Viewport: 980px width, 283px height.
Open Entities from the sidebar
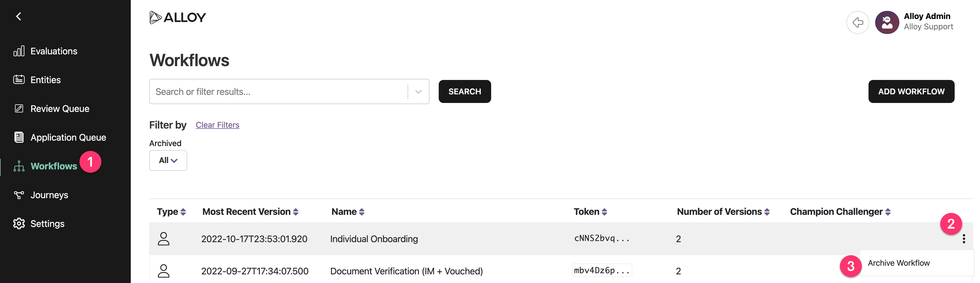pos(37,80)
